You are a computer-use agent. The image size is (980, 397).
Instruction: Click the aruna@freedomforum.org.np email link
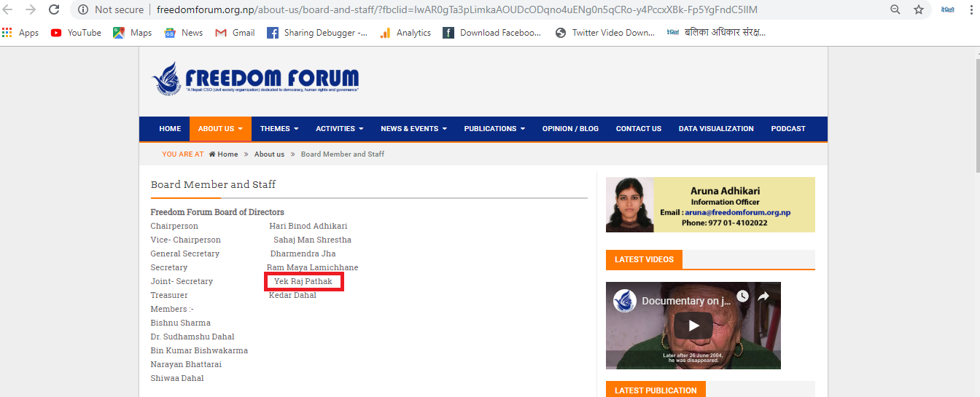click(x=737, y=213)
